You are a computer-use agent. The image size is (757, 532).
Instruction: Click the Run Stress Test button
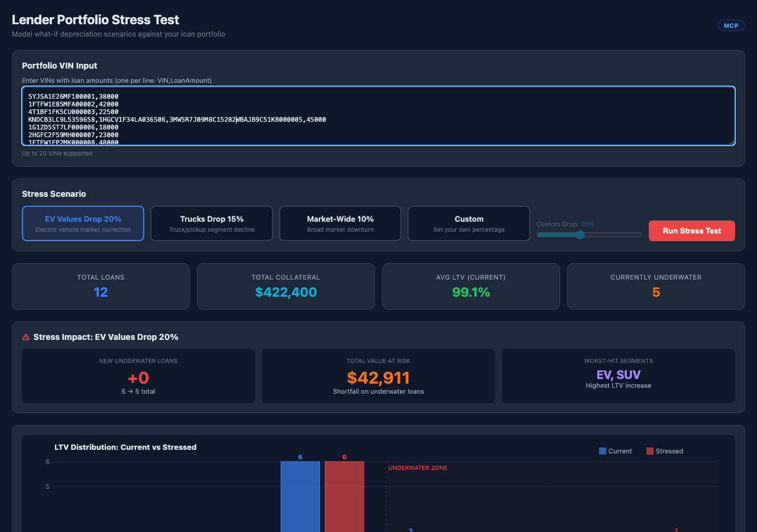coord(692,231)
